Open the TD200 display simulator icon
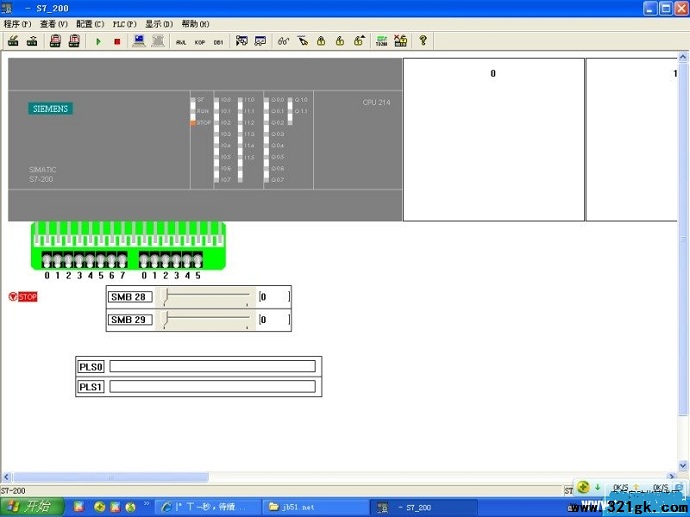This screenshot has width=690, height=517. click(382, 41)
